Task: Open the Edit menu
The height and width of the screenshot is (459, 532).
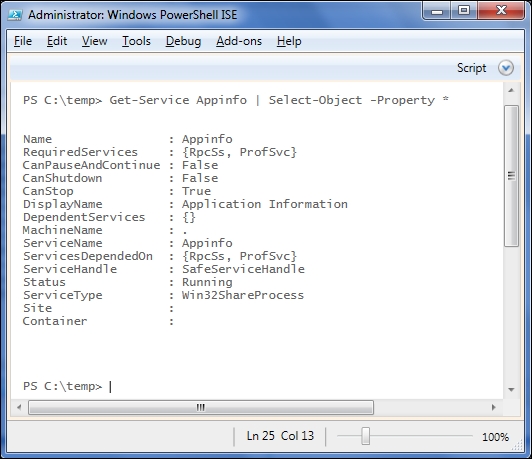Action: (x=57, y=41)
